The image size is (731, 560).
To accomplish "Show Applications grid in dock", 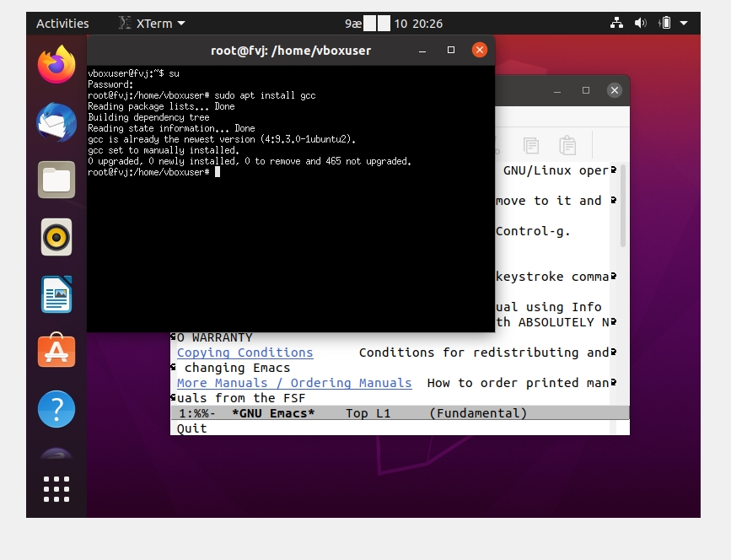I will 56,489.
